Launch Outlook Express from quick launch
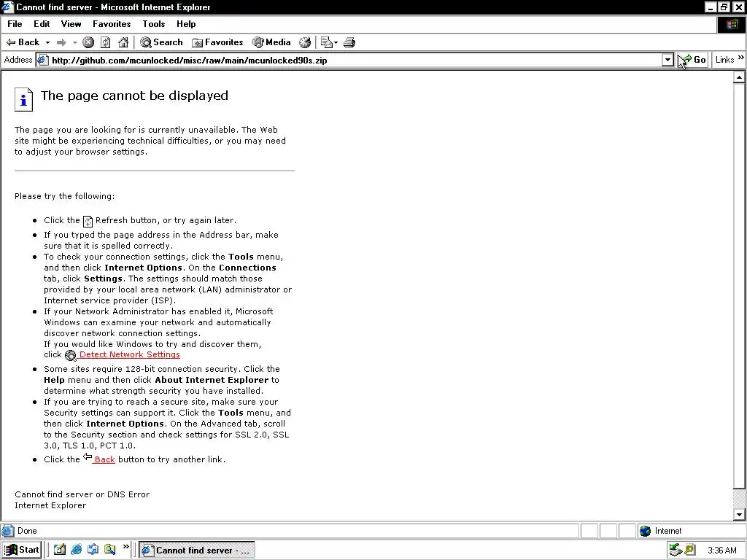This screenshot has width=747, height=560. click(x=93, y=550)
